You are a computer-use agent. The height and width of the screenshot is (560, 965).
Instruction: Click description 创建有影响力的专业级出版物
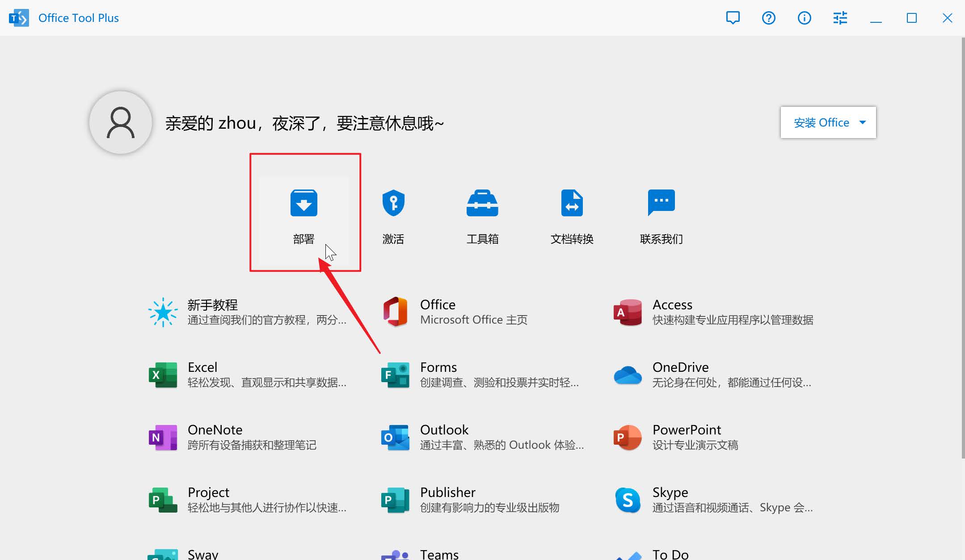[490, 508]
